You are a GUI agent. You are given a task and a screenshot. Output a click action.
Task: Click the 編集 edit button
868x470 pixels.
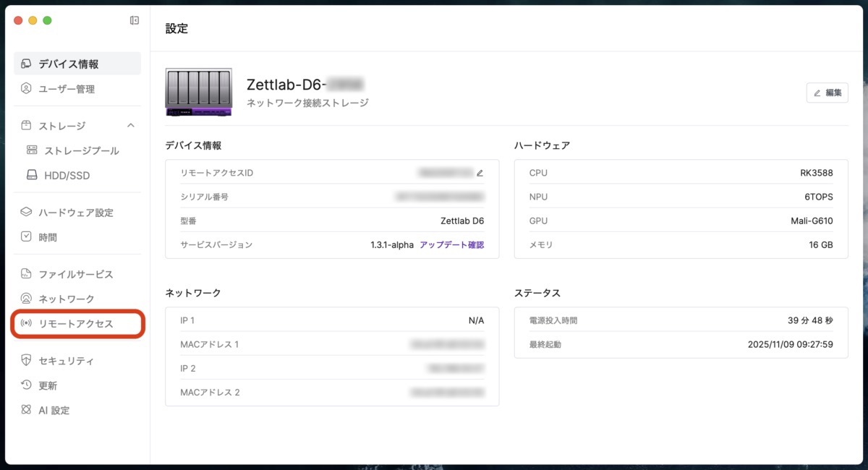[827, 93]
